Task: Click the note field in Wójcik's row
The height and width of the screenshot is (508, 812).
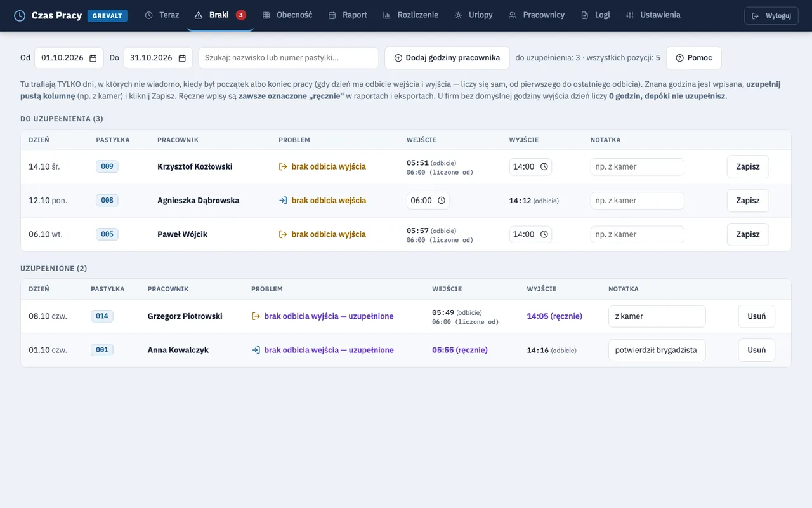Action: point(638,234)
